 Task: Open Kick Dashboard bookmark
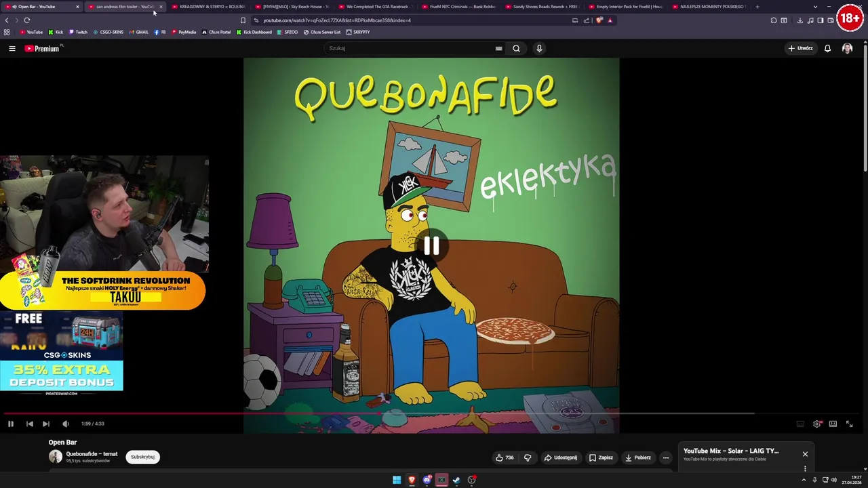click(x=254, y=32)
